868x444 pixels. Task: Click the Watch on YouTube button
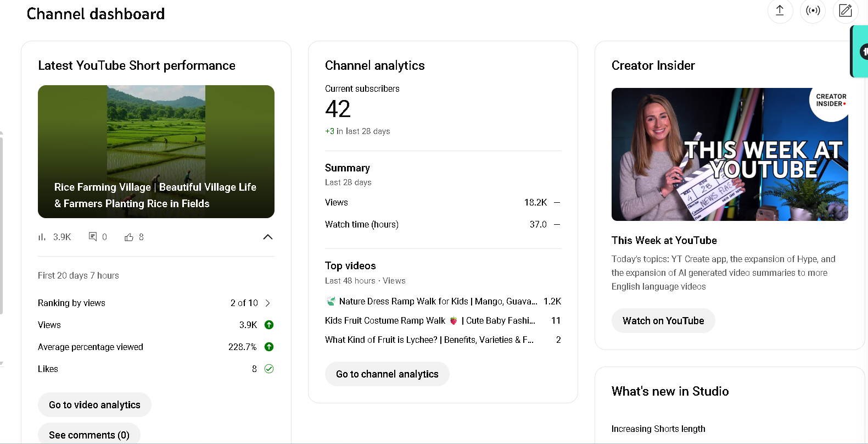[663, 321]
